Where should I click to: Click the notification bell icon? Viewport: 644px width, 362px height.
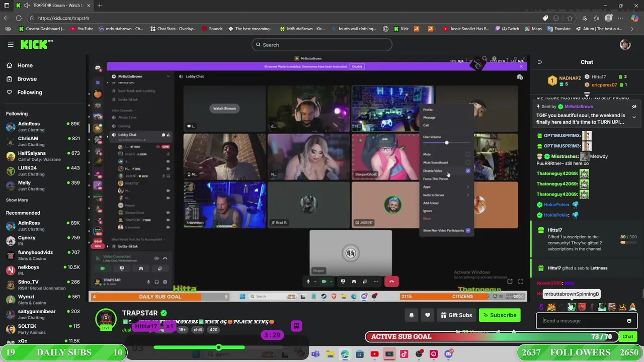click(411, 315)
